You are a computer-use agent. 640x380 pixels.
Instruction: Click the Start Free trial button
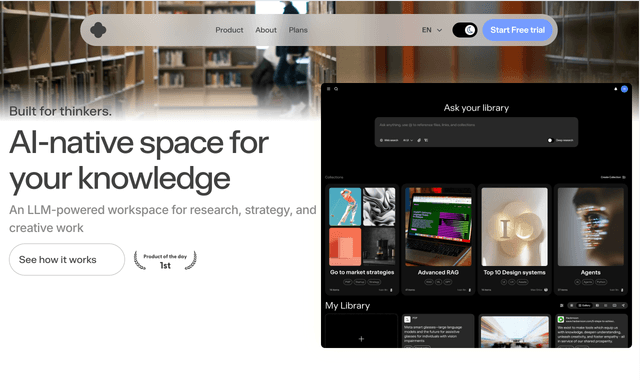[517, 30]
